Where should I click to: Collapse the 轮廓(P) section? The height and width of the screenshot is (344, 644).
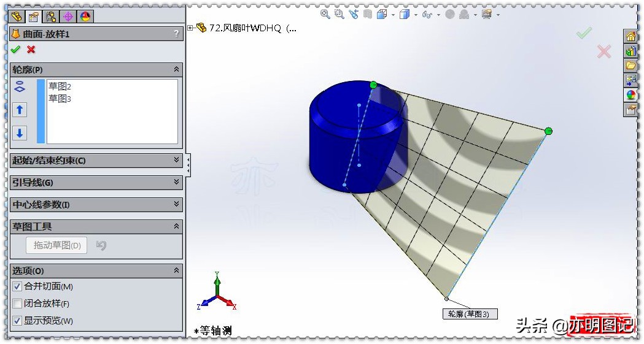pyautogui.click(x=176, y=69)
